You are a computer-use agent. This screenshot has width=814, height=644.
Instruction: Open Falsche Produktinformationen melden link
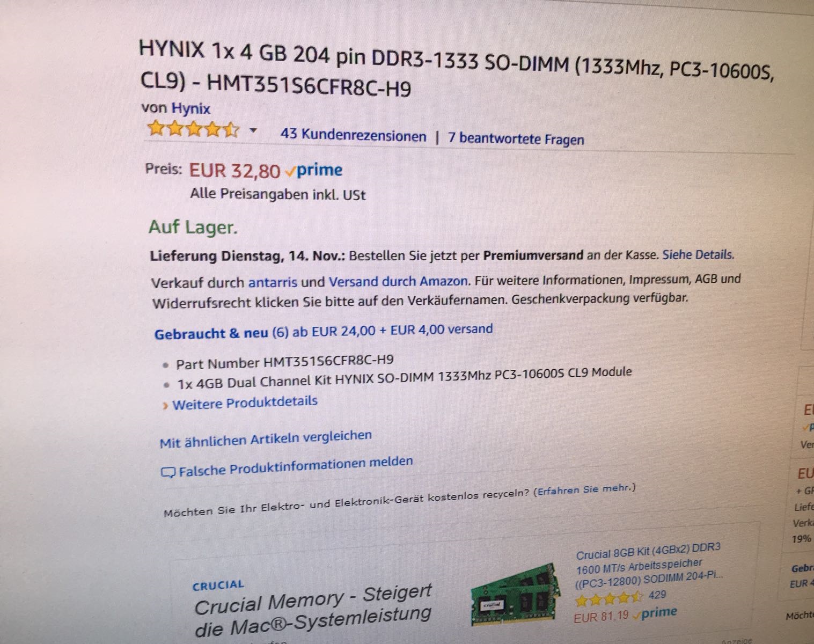coord(296,466)
